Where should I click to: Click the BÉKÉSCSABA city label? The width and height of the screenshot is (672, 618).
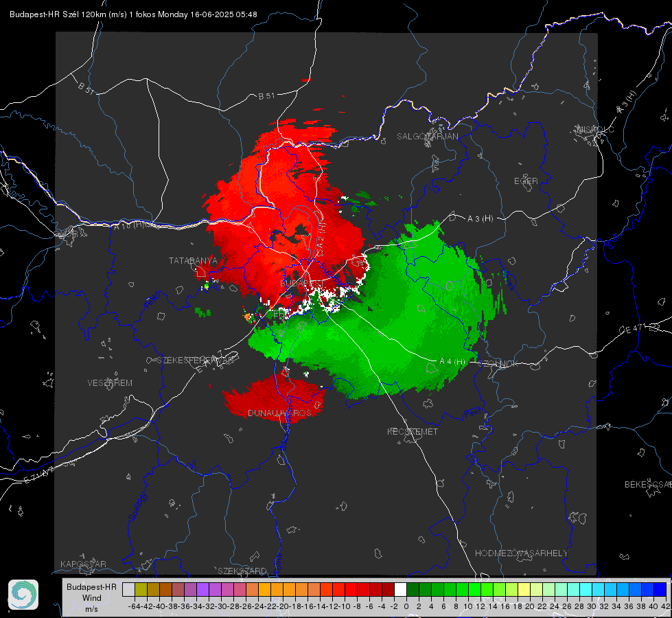(x=648, y=485)
